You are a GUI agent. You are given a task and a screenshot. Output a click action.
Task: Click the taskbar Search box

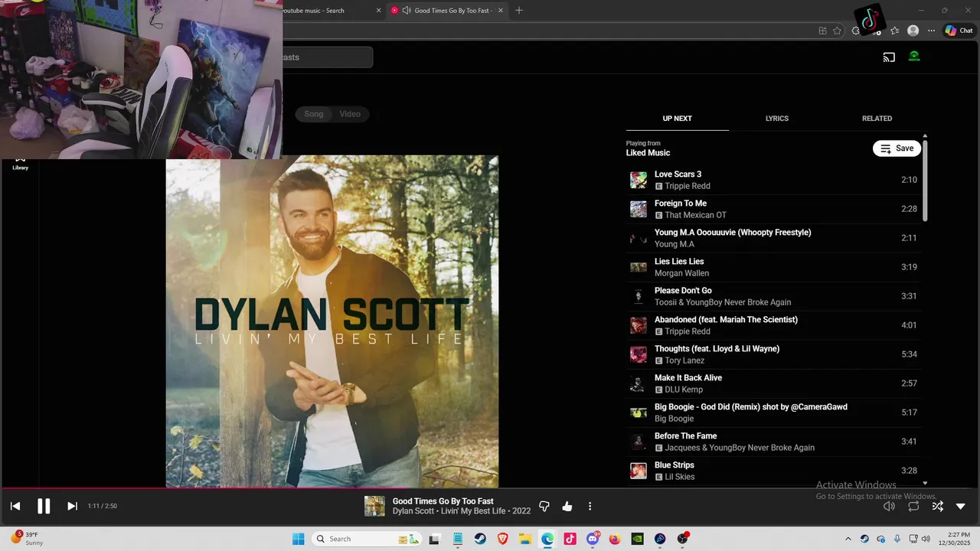[x=367, y=539]
